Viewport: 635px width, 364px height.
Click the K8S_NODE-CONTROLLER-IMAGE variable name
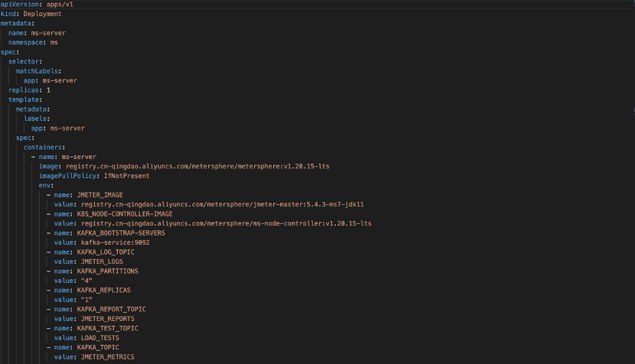[125, 214]
